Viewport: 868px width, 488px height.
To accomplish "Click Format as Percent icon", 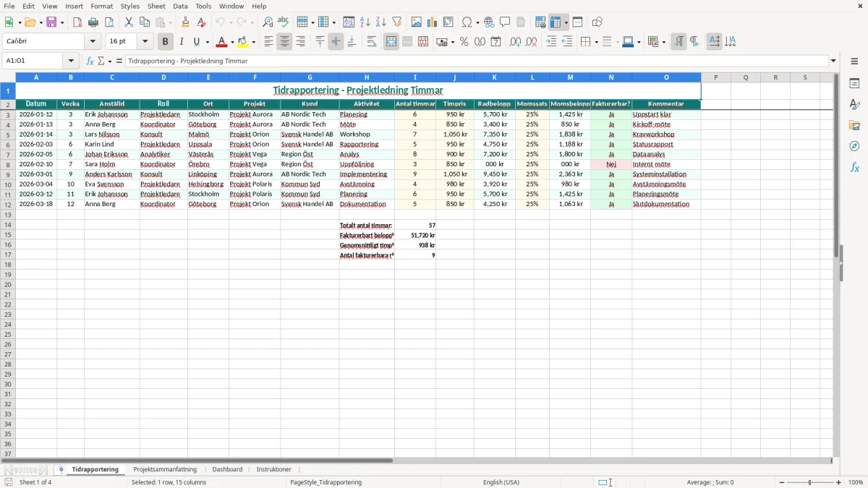I will pyautogui.click(x=464, y=42).
